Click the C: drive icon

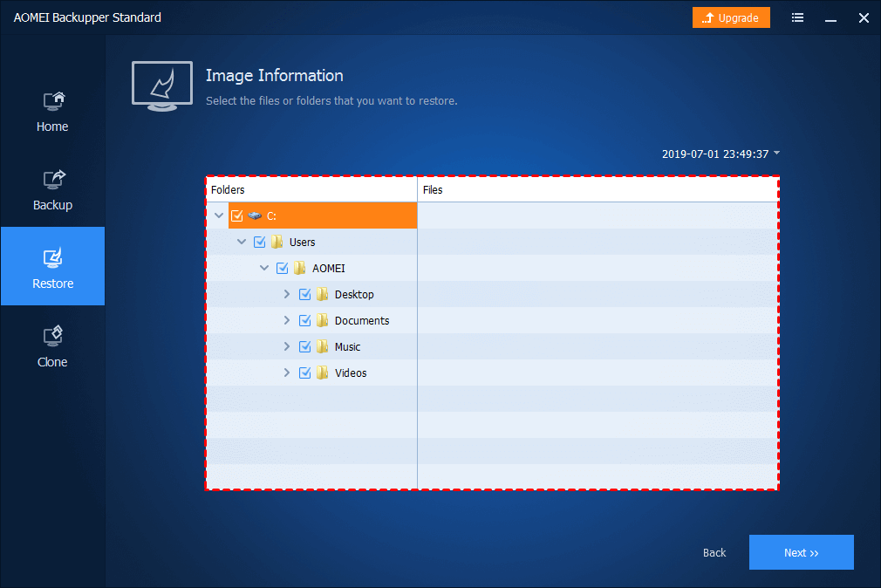click(x=255, y=215)
